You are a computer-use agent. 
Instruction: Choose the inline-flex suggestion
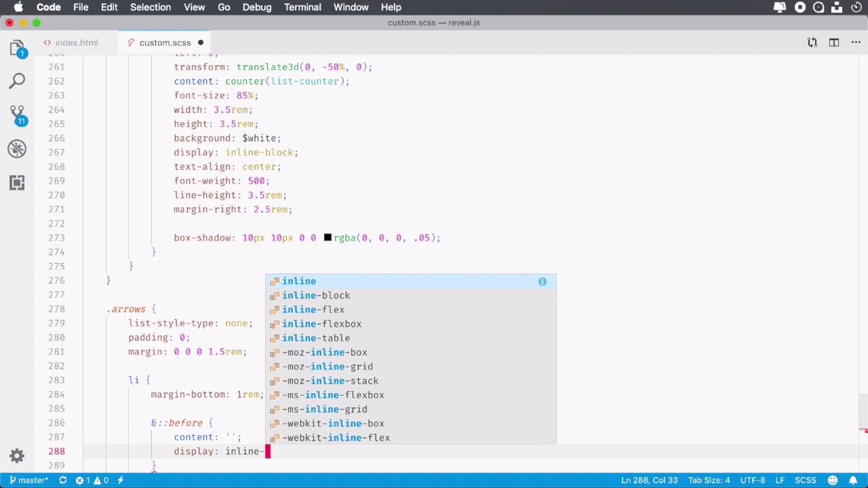[x=410, y=310]
